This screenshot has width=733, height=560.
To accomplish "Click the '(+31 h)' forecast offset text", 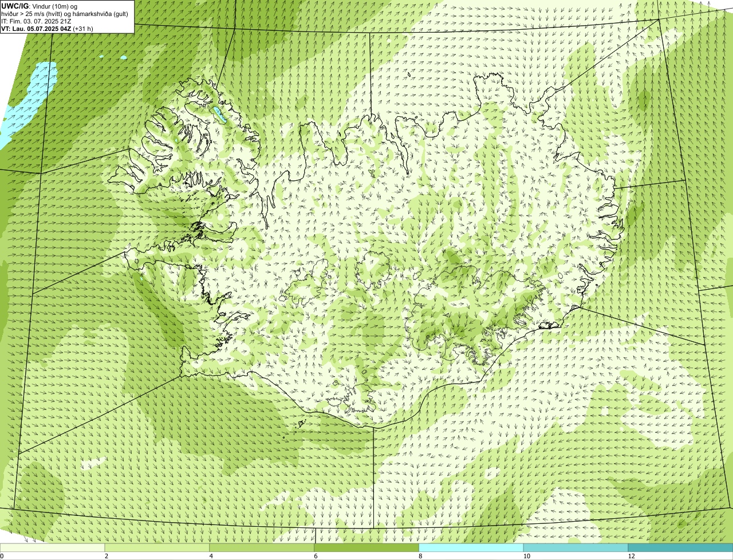I will point(83,29).
